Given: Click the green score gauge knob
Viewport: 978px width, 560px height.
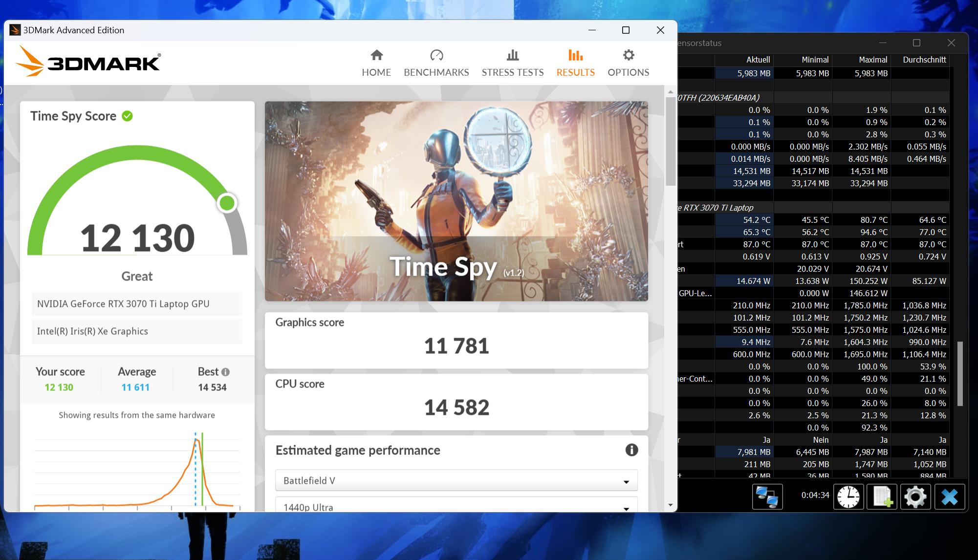Looking at the screenshot, I should (227, 203).
